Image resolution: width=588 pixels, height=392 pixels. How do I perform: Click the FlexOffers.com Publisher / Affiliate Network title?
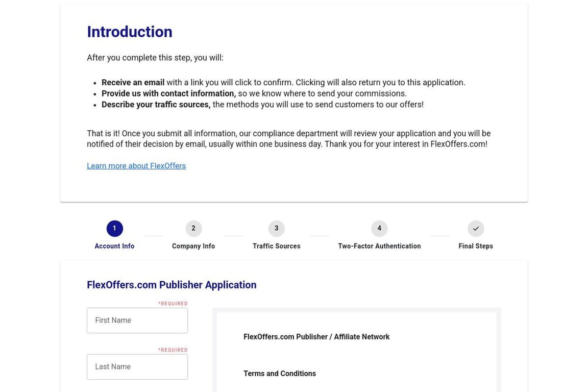[x=316, y=336]
